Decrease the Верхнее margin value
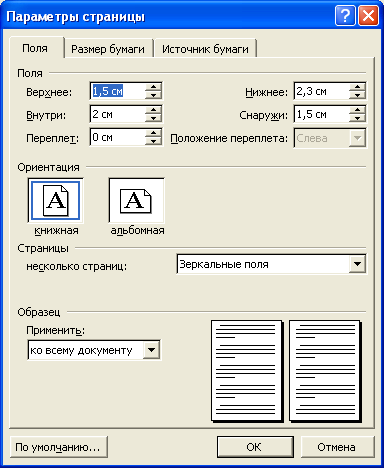The image size is (384, 468). tap(153, 95)
